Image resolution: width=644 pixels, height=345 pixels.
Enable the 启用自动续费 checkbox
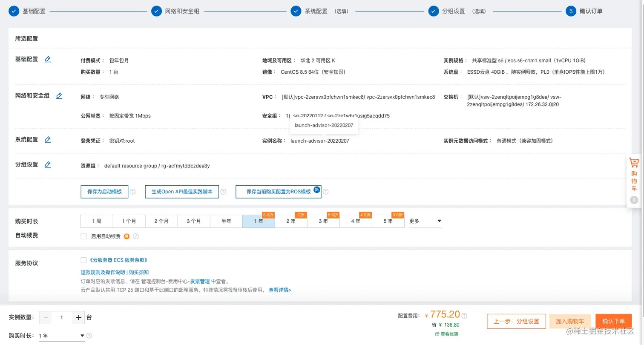pos(83,236)
